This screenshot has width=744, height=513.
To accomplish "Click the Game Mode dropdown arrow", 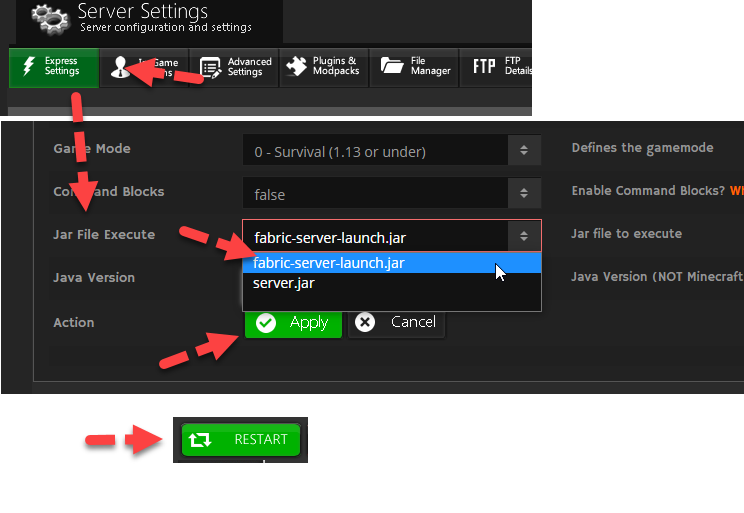I will pos(524,150).
